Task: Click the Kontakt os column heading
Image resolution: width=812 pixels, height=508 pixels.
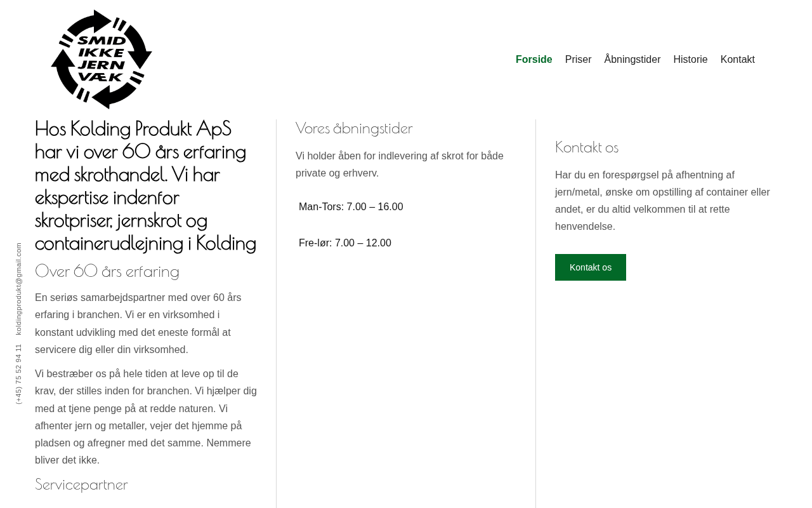Action: coord(587,147)
